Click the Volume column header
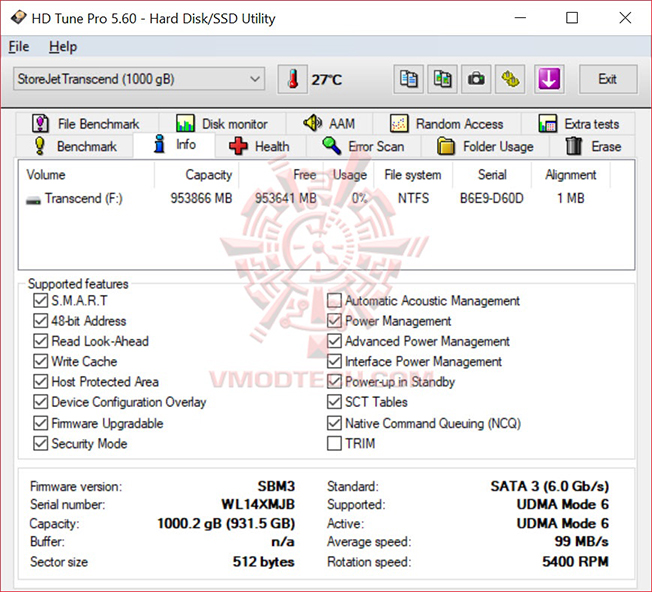652x592 pixels. pyautogui.click(x=86, y=175)
